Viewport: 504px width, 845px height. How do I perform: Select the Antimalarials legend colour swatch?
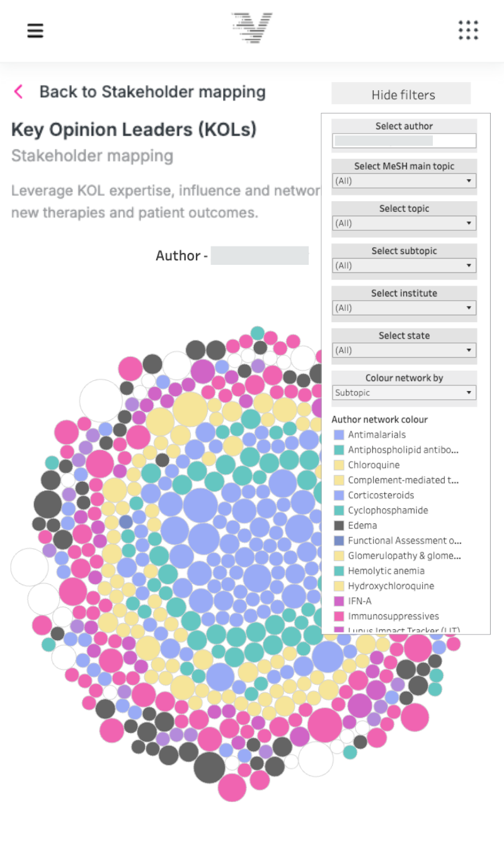point(339,434)
